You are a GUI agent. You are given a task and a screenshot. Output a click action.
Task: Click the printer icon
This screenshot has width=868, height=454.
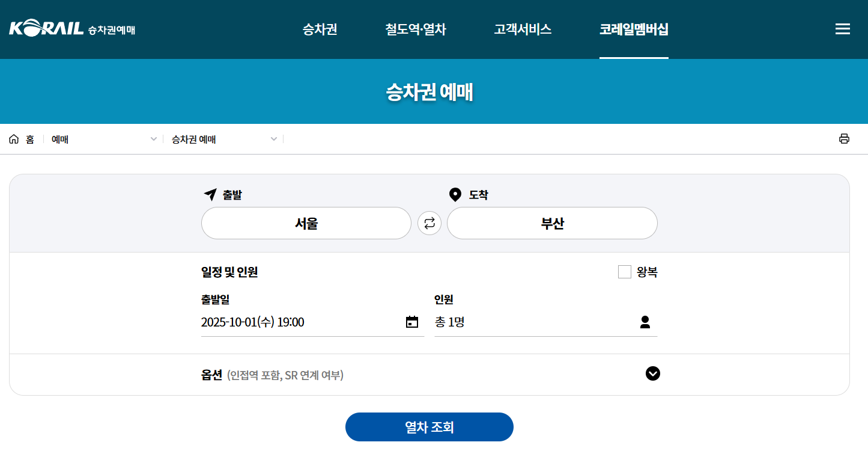(844, 139)
